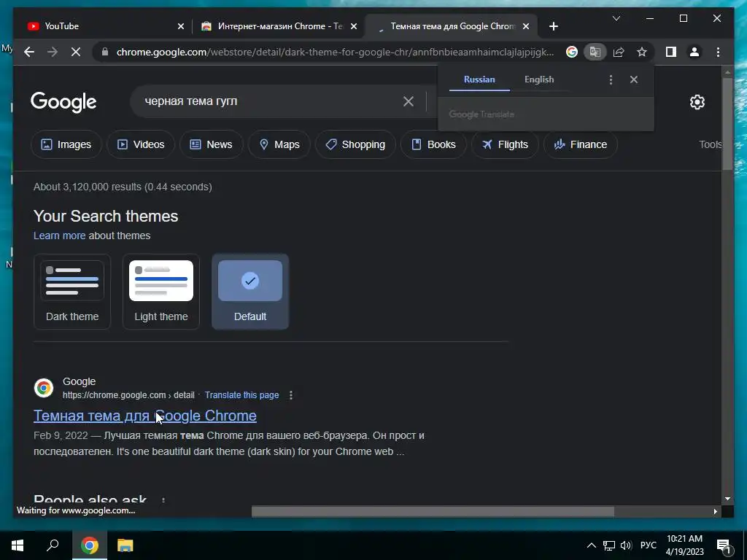Screen dimensions: 747x560
Task: Bookmark this page with the star icon
Action: (642, 52)
